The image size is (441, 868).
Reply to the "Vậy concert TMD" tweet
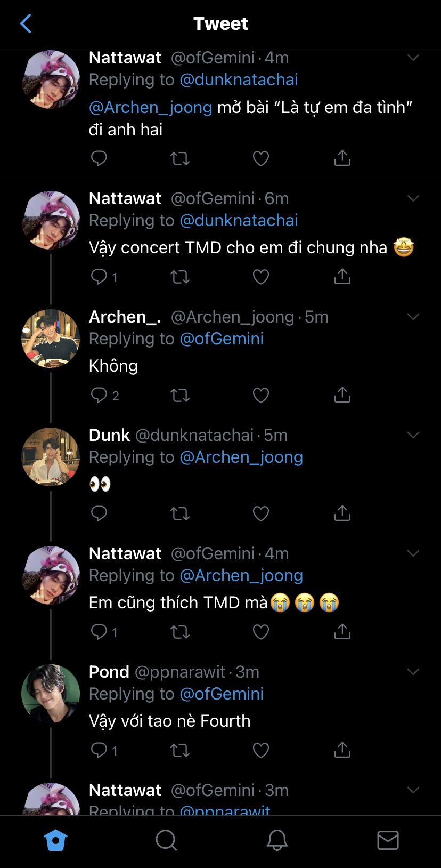(99, 277)
